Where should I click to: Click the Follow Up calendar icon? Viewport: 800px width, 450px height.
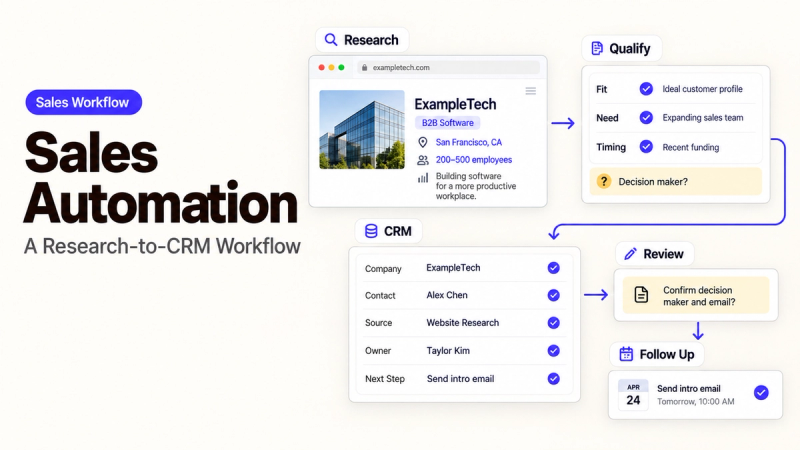626,354
